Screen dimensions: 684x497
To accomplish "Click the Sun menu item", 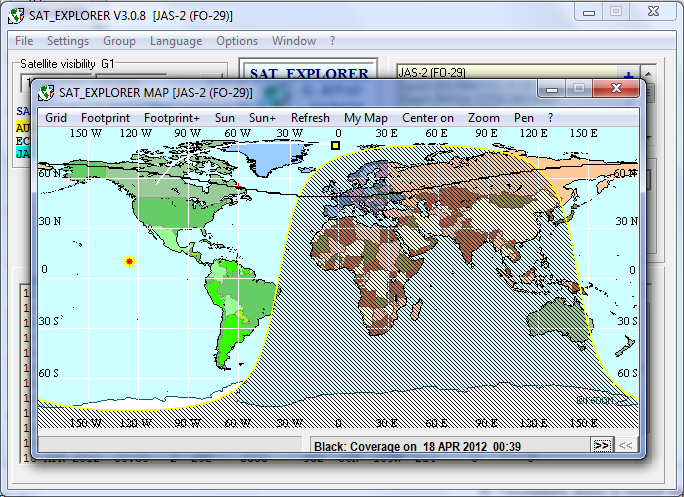I will [x=225, y=118].
